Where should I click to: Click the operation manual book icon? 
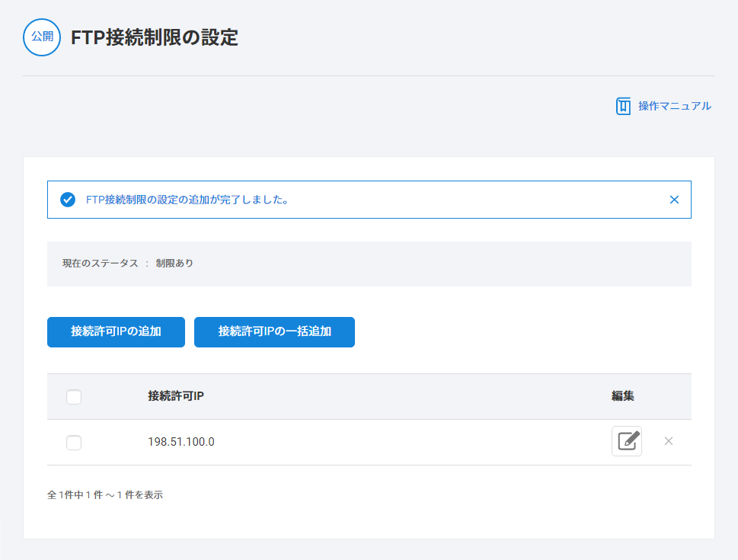coord(623,106)
